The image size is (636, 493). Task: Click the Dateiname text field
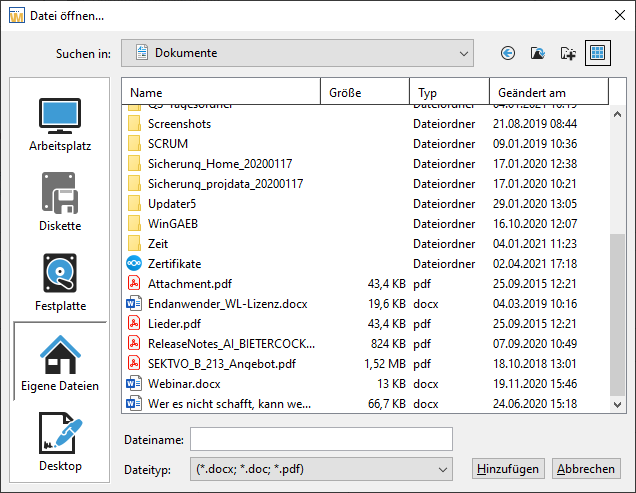point(321,440)
